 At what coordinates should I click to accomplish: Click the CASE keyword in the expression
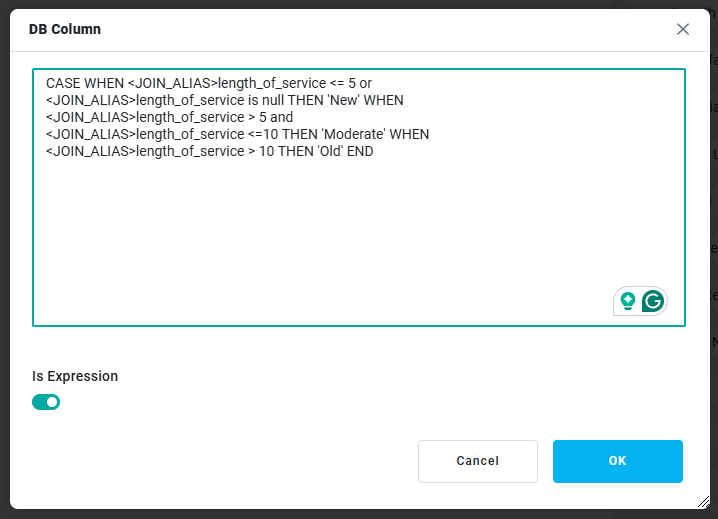64,83
